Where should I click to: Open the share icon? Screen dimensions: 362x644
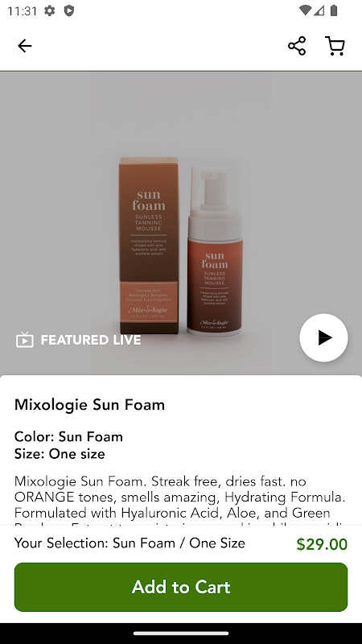297,46
